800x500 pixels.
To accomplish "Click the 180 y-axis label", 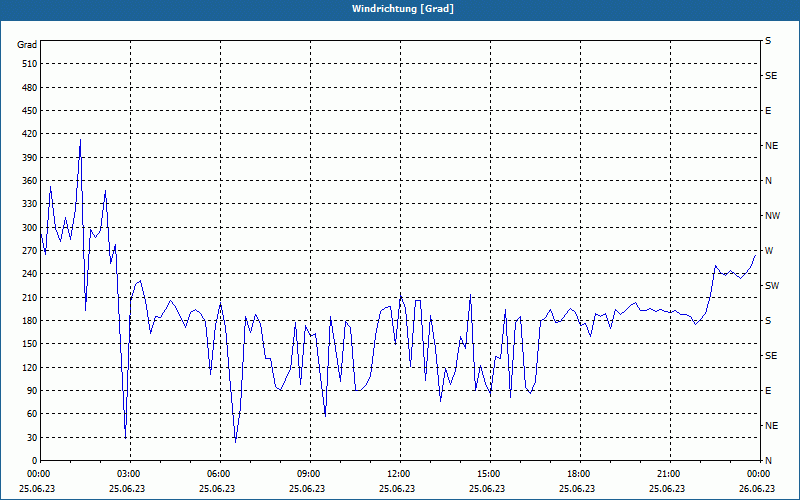I will click(x=30, y=320).
